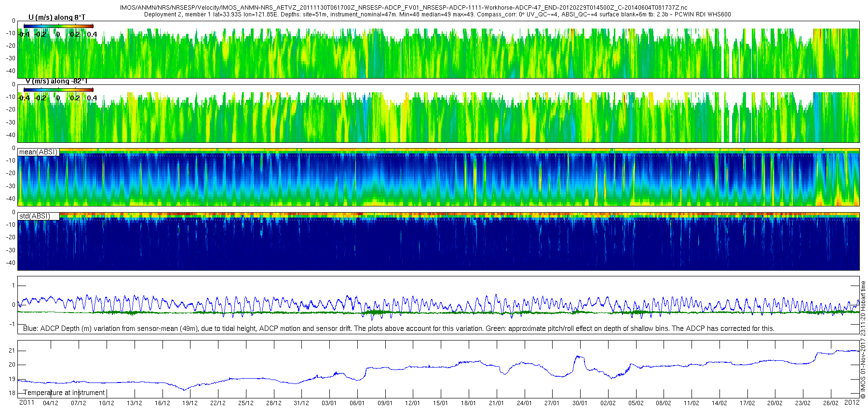This screenshot has width=868, height=410.
Task: Select the 'U (m/s) along 8°T' title
Action: click(x=57, y=17)
